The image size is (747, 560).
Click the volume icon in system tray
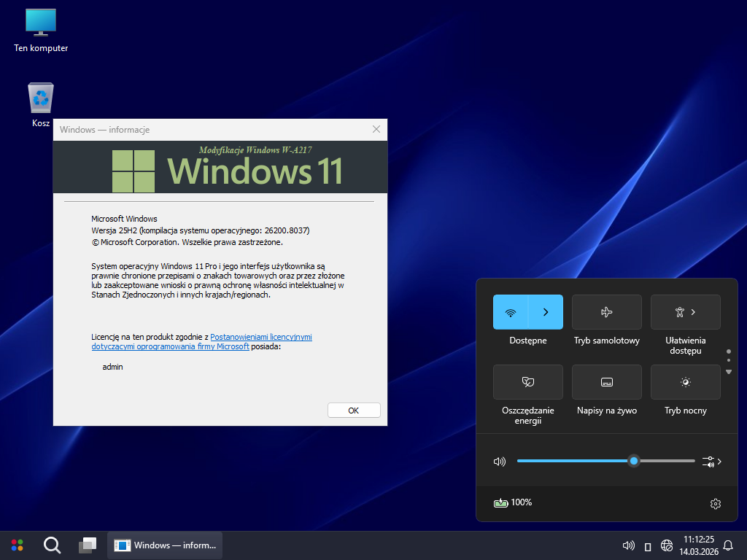[627, 545]
